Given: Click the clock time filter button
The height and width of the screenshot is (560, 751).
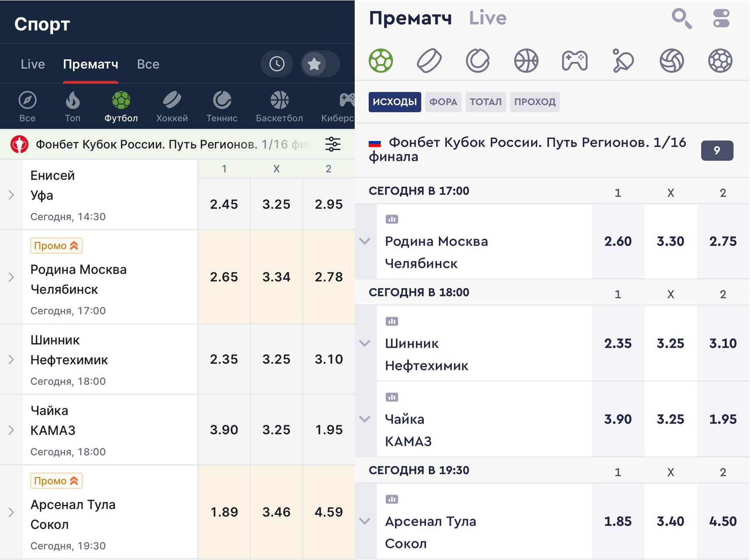Looking at the screenshot, I should tap(277, 64).
